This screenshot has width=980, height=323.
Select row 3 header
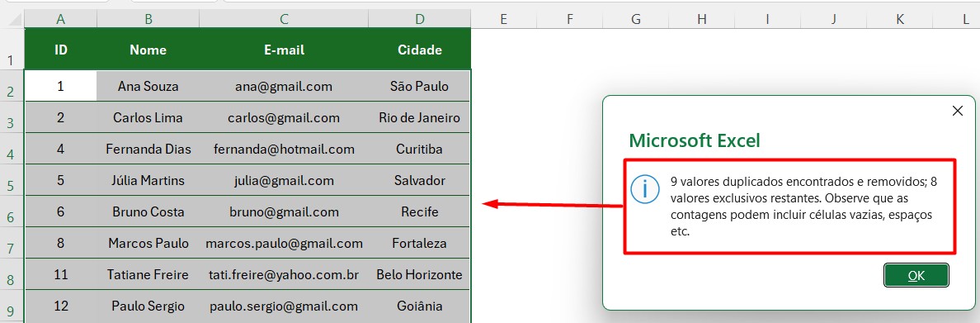(12, 117)
